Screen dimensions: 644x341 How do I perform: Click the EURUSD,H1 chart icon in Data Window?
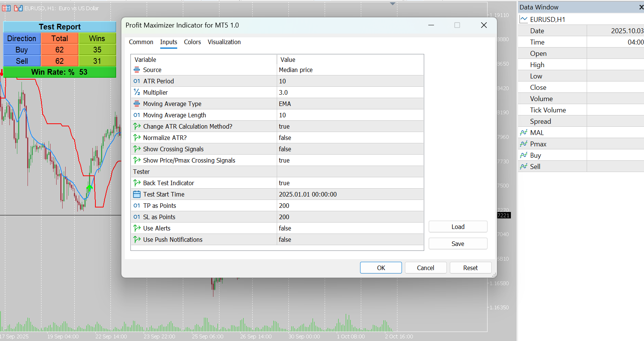tap(524, 19)
